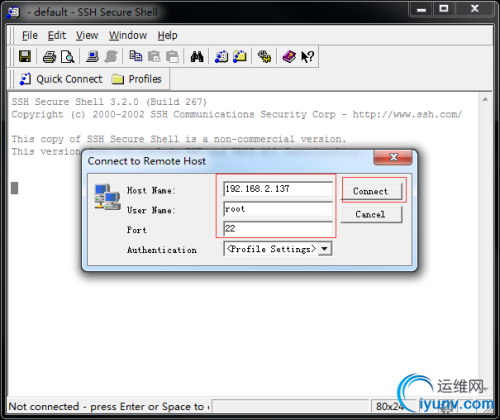
Task: Click the network computers icon in dialog
Action: [x=107, y=197]
